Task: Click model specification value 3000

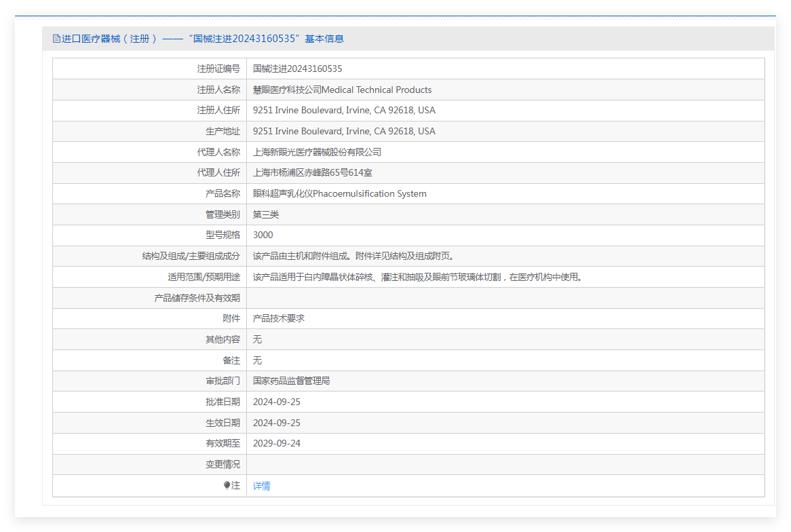Action: tap(263, 235)
